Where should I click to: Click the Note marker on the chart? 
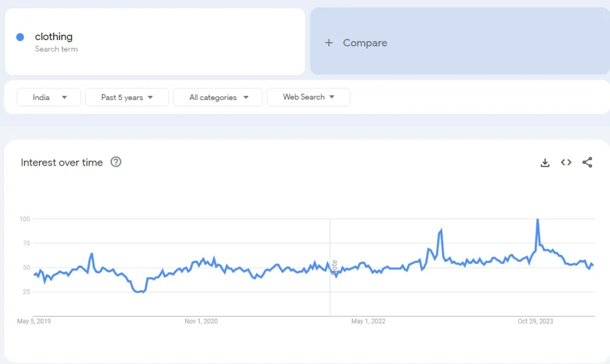coord(334,266)
